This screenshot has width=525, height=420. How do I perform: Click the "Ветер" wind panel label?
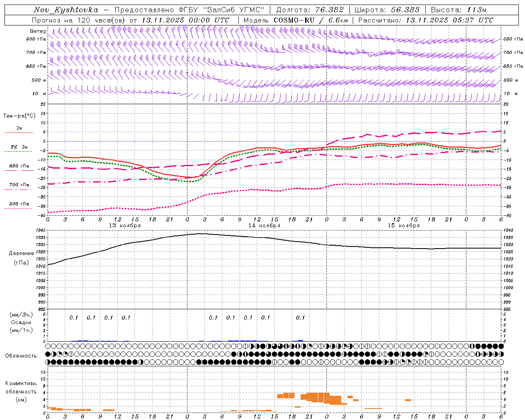(38, 31)
